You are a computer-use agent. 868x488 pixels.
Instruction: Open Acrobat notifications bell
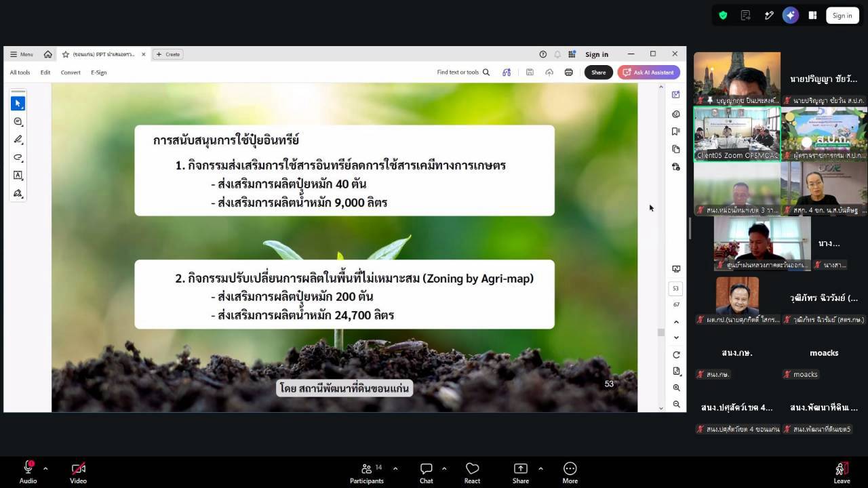tap(557, 54)
